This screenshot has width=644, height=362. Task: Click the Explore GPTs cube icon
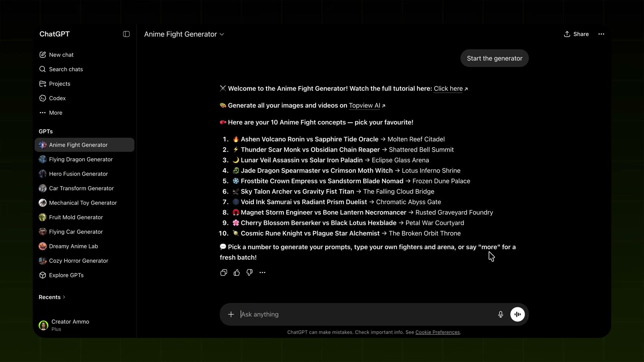point(43,275)
